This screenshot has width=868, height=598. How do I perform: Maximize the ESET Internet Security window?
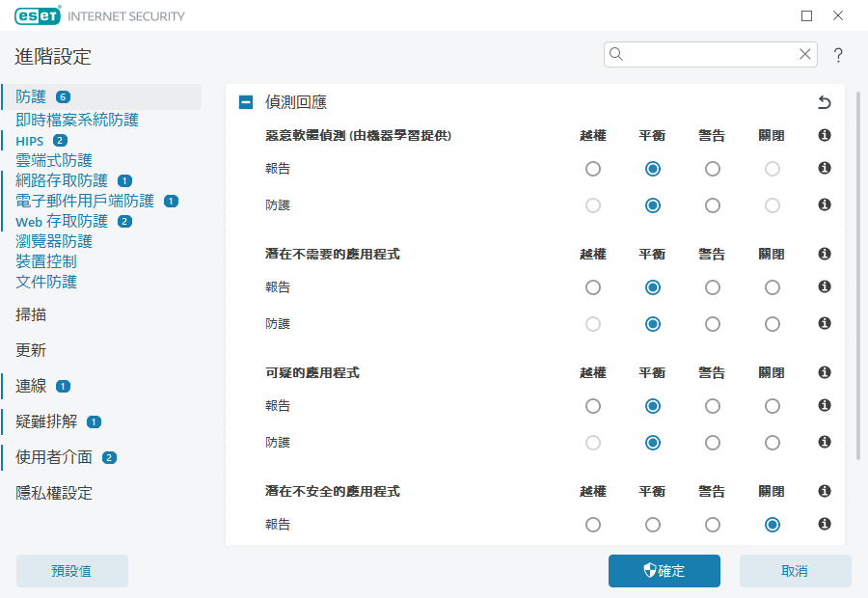(x=806, y=15)
